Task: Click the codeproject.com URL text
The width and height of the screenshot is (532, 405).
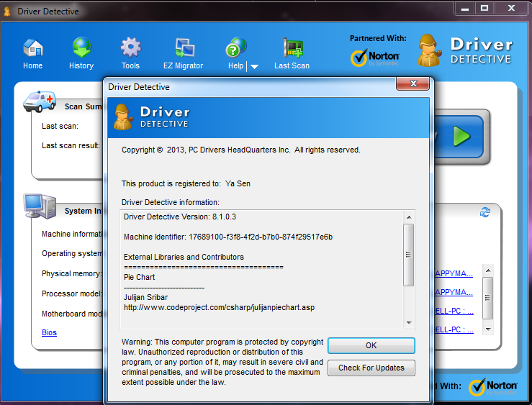Action: click(219, 308)
